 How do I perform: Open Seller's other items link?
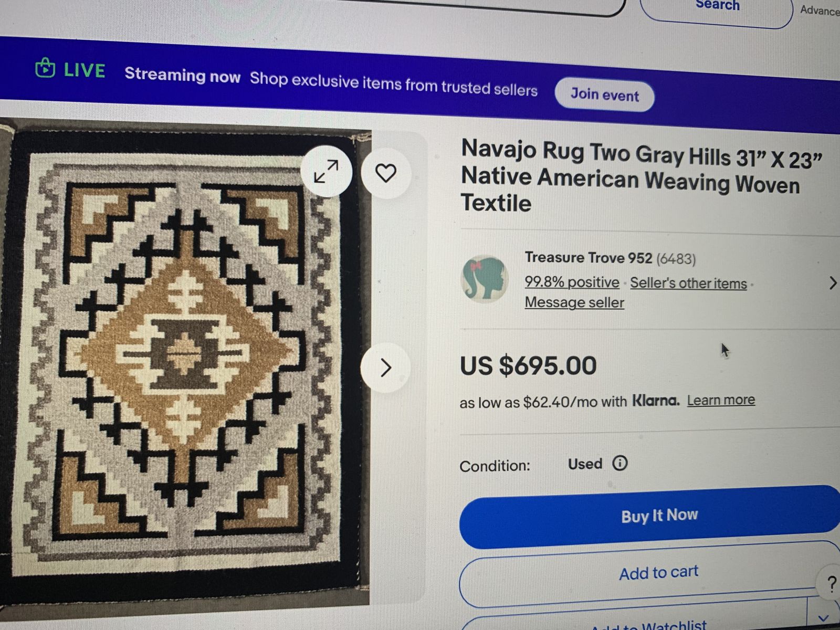pos(688,283)
